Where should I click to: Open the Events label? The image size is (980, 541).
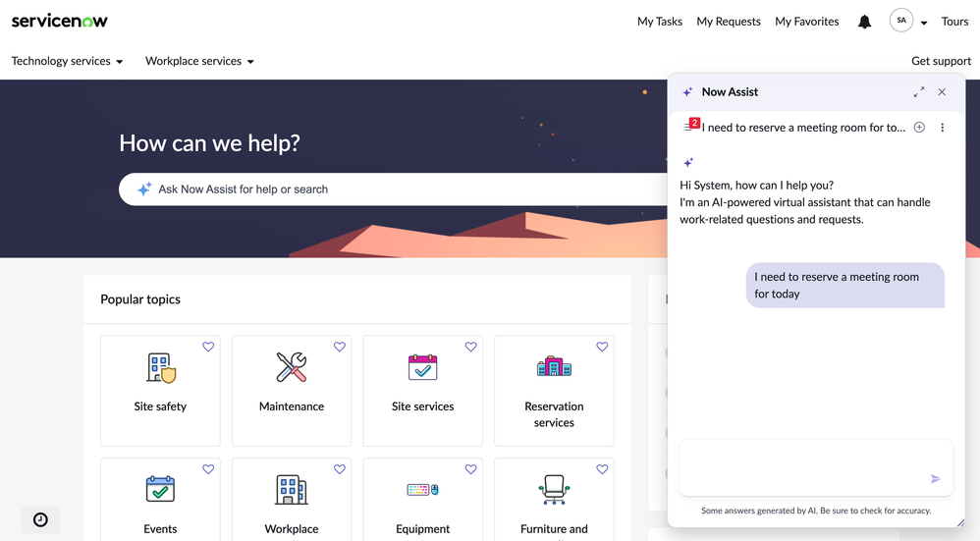pyautogui.click(x=160, y=528)
